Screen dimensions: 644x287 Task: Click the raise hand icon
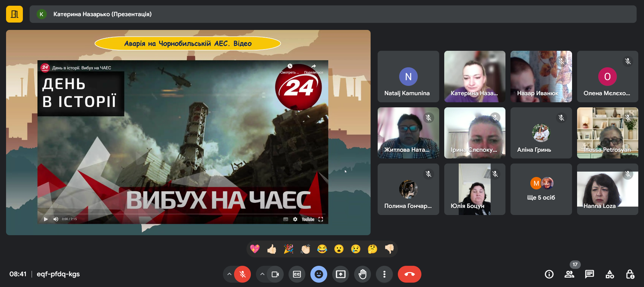click(362, 274)
